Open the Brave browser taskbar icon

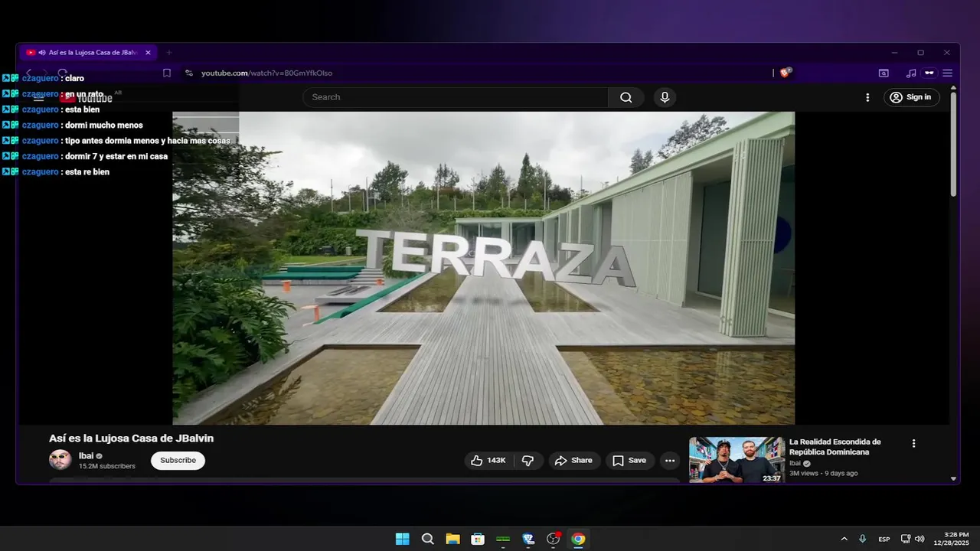[528, 539]
